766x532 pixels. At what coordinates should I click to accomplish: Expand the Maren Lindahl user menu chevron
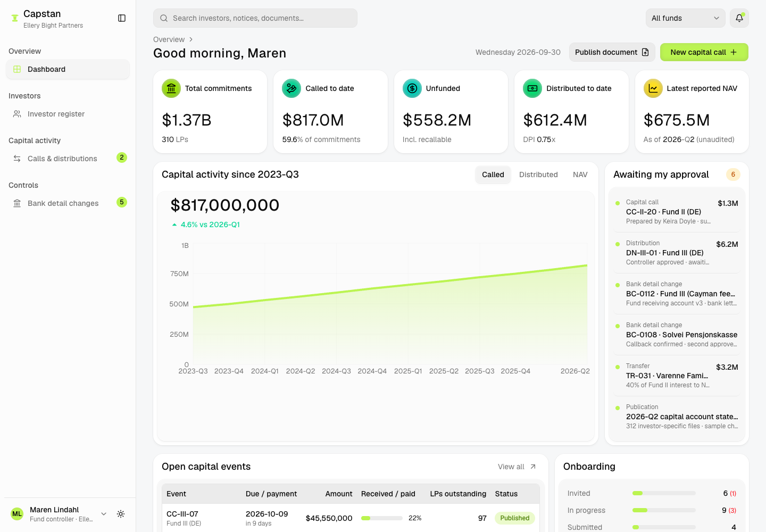click(x=104, y=514)
